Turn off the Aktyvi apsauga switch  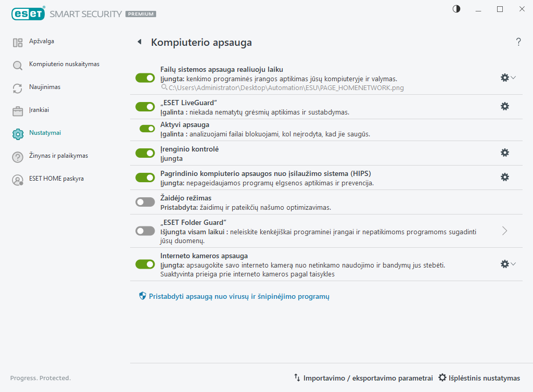tap(147, 129)
